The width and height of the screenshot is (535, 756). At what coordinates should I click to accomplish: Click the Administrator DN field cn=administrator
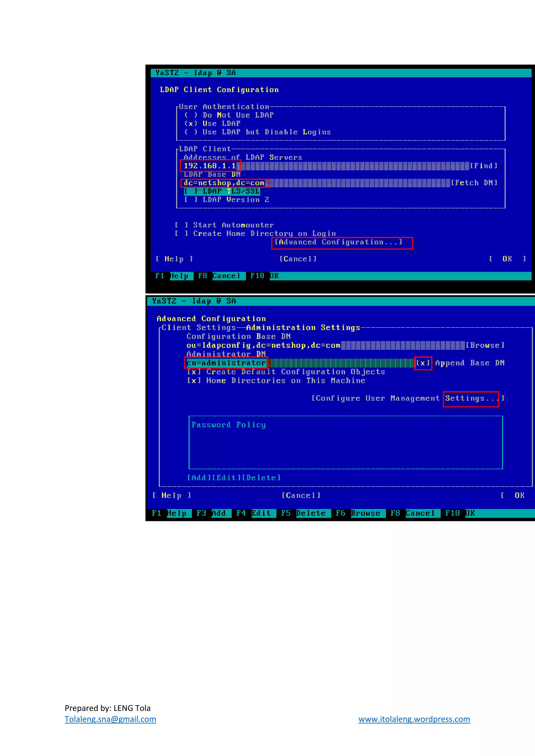tap(226, 363)
